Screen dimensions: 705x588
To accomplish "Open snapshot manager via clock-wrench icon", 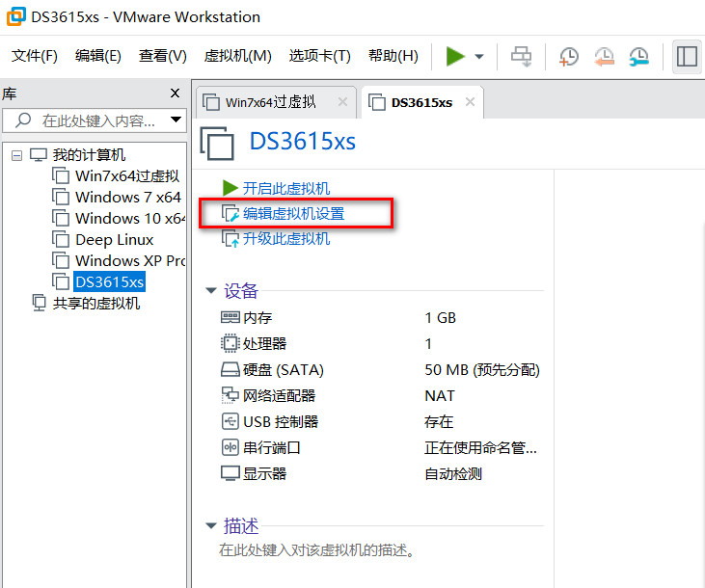I will (x=638, y=57).
